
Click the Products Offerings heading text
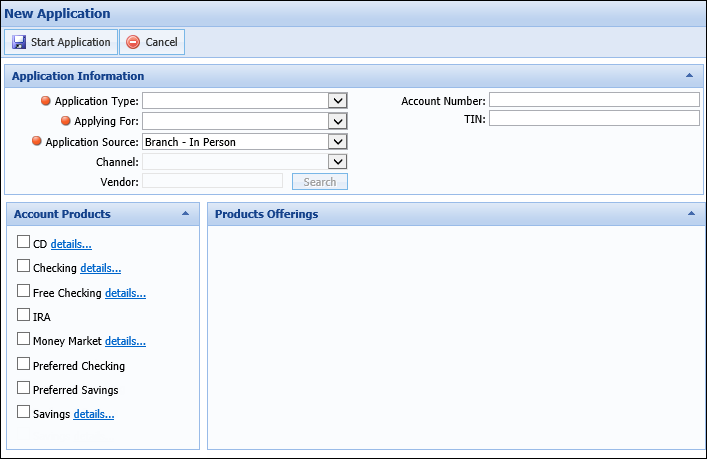[266, 214]
